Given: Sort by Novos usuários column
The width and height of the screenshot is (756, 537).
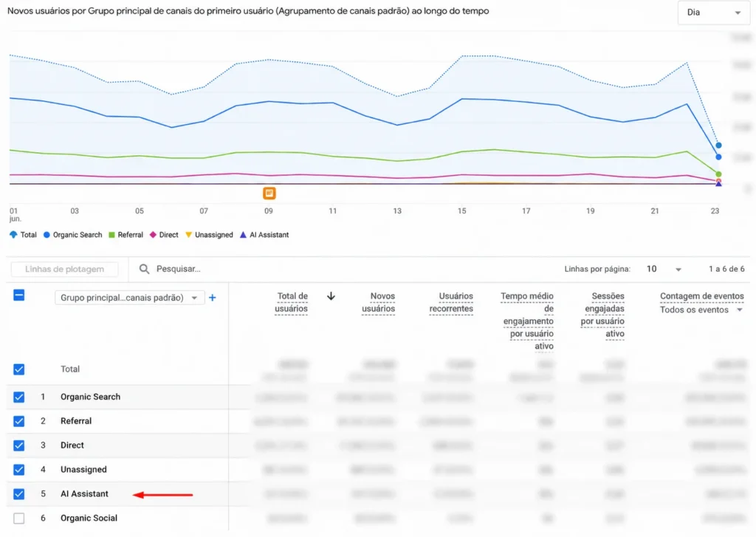Looking at the screenshot, I should (x=379, y=303).
